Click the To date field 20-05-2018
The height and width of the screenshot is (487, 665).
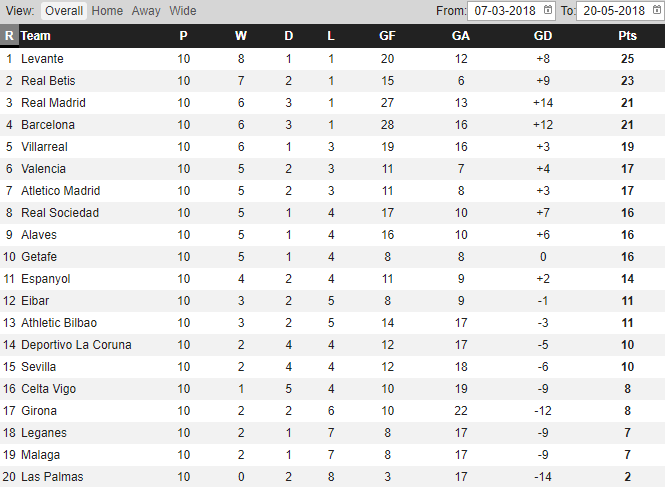[620, 11]
